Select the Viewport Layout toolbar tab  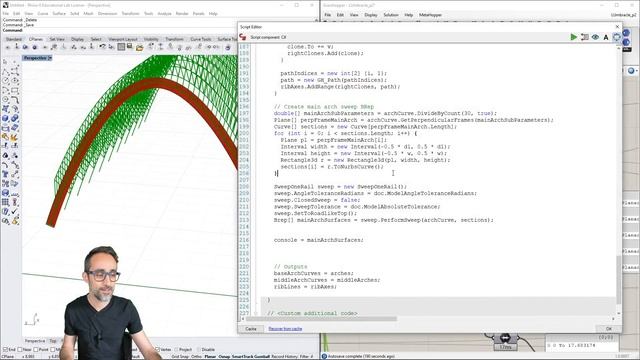coord(122,39)
